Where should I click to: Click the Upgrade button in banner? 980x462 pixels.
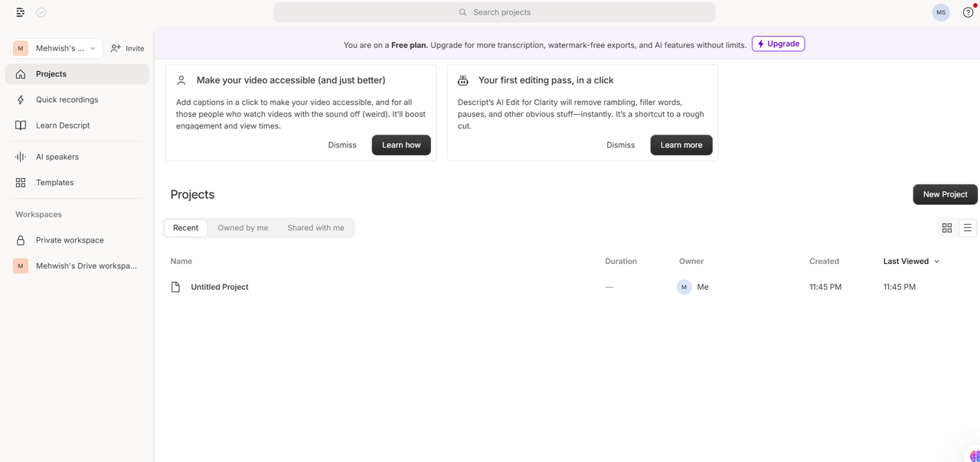click(778, 44)
